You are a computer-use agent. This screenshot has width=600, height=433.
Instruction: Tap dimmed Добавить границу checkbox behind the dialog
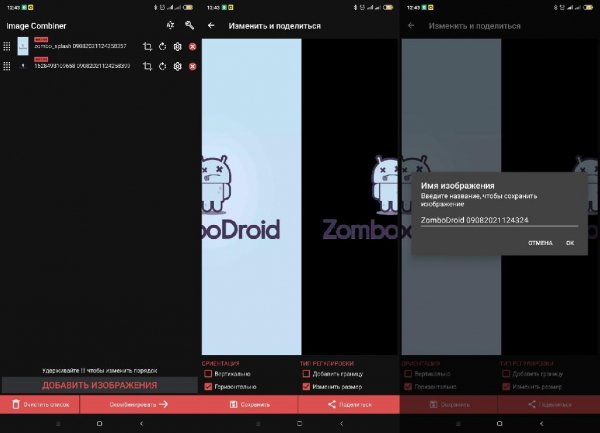506,373
